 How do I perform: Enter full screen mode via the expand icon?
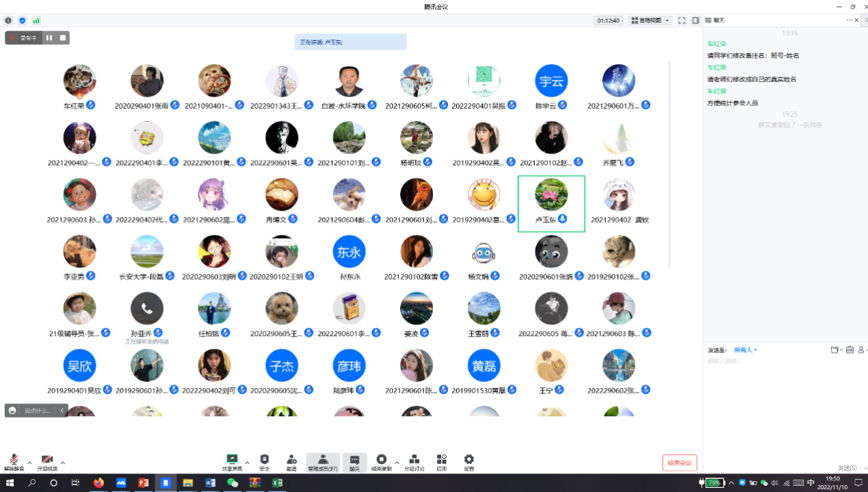[681, 21]
